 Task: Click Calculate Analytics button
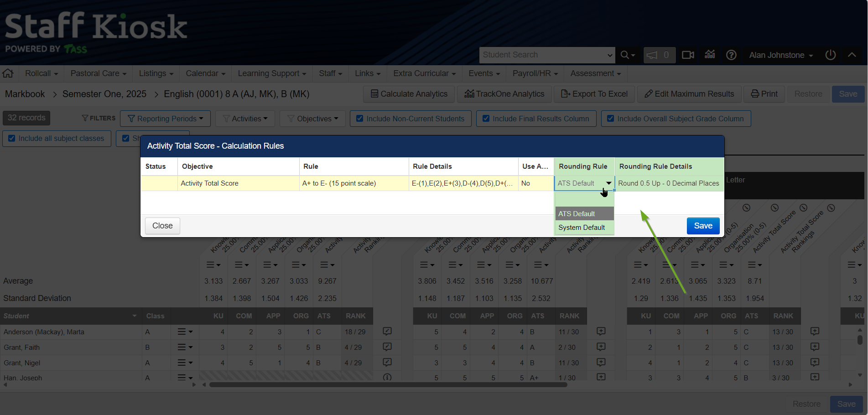(409, 94)
